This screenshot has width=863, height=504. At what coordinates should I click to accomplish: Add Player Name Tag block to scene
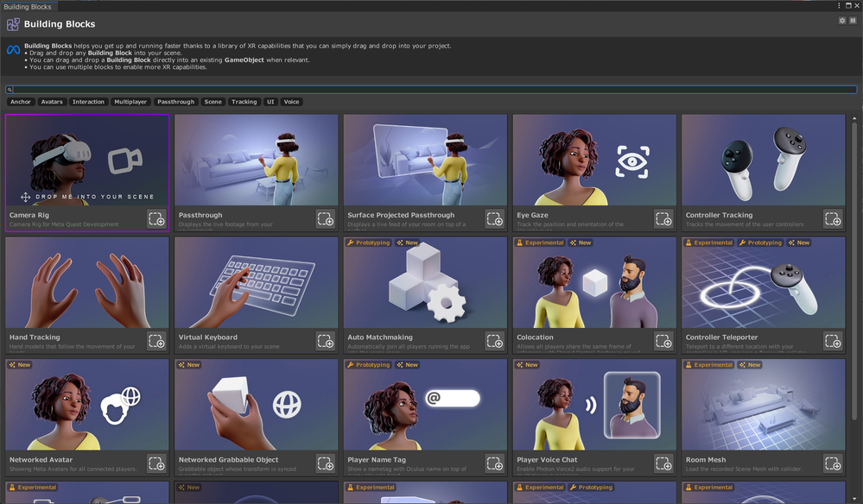coord(495,463)
